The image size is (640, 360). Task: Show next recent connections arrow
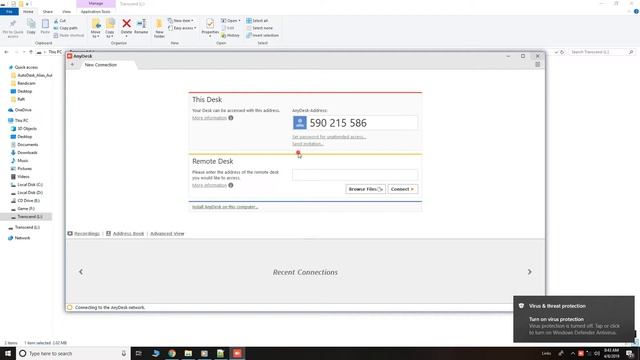pos(529,272)
